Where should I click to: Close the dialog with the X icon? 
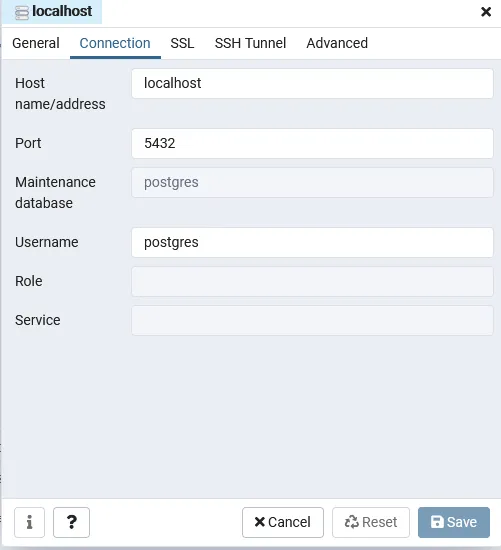point(486,12)
